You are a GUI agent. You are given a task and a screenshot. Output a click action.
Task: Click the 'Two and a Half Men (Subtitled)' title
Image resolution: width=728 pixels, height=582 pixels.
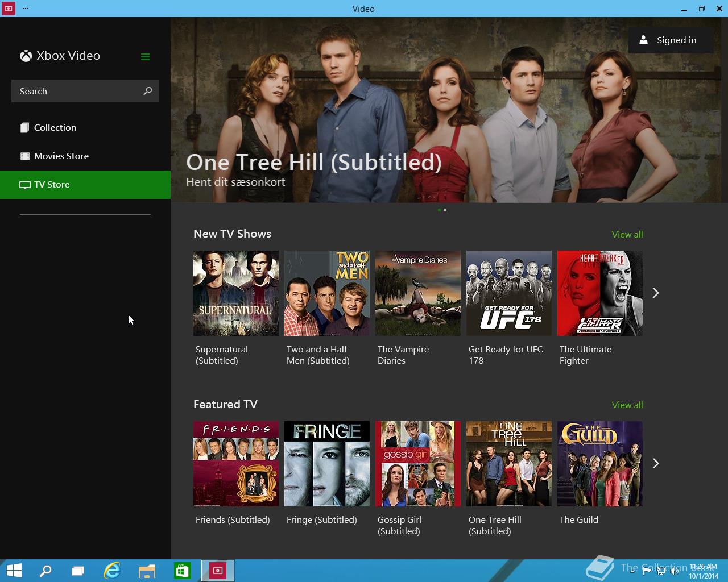(x=318, y=355)
